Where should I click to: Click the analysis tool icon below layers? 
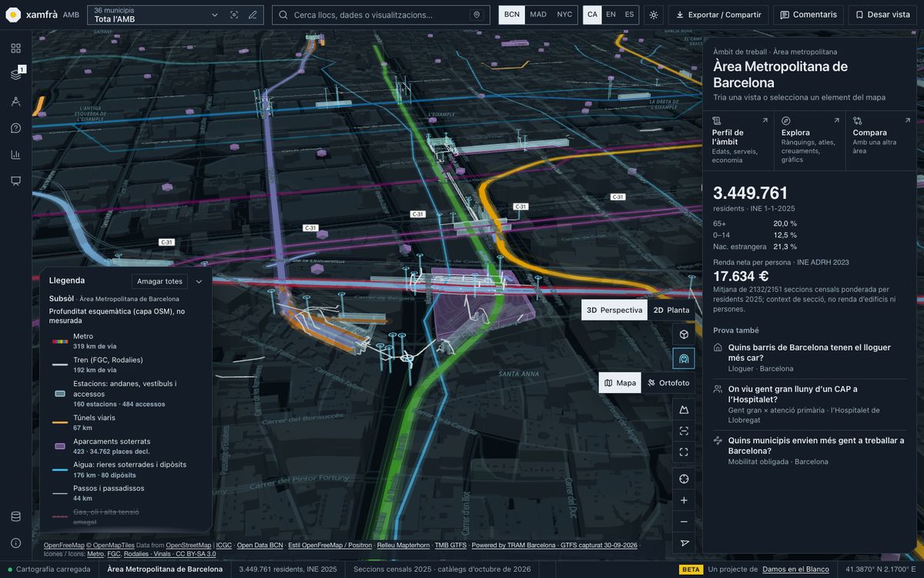[15, 101]
